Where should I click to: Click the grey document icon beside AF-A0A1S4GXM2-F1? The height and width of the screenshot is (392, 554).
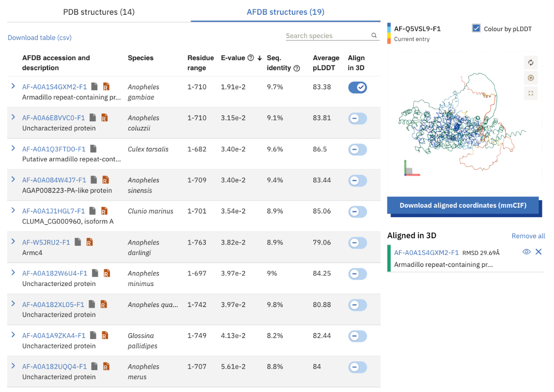[x=95, y=86]
